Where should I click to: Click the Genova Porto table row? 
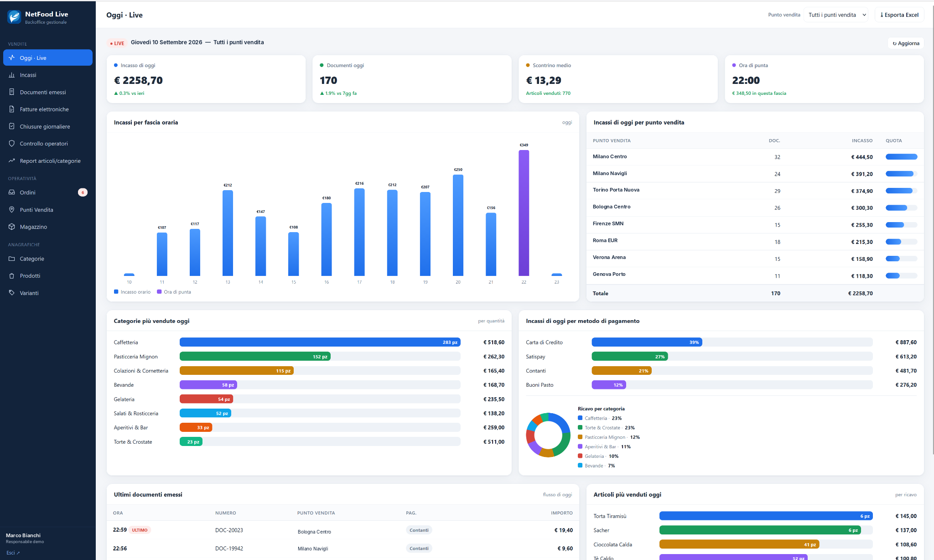755,275
